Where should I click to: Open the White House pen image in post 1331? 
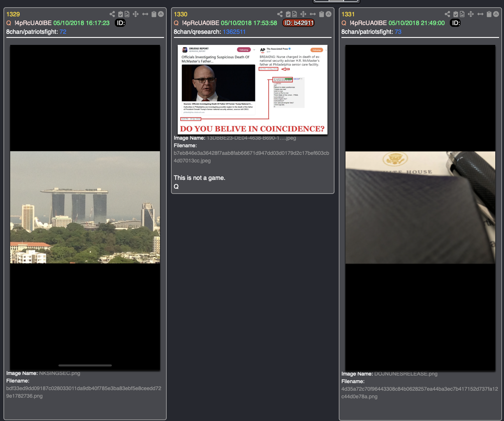(x=420, y=208)
